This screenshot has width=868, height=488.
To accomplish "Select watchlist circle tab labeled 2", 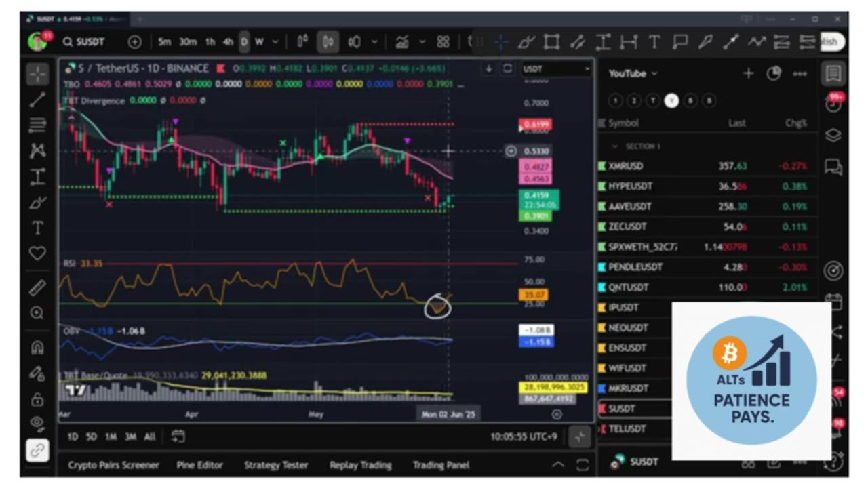I will click(x=633, y=100).
